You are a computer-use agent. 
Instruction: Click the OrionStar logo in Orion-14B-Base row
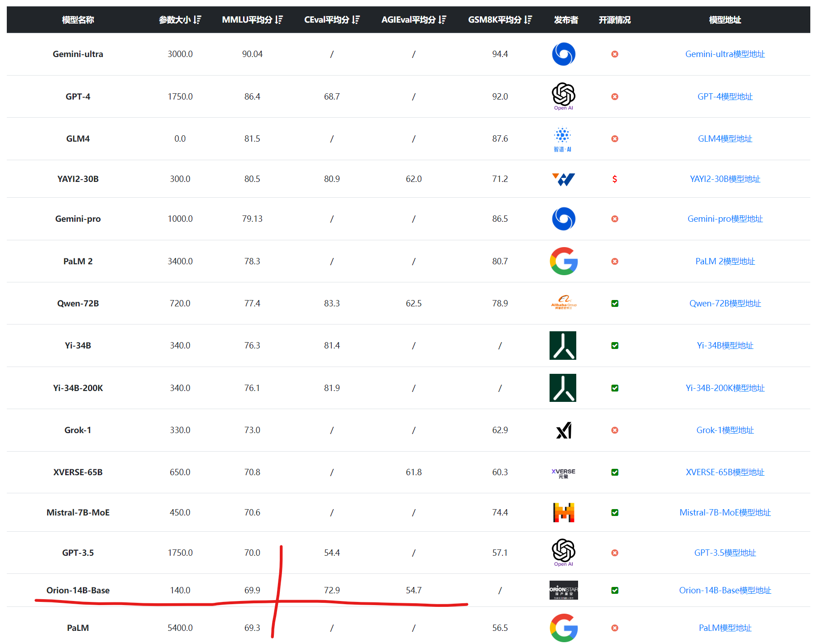(x=564, y=590)
